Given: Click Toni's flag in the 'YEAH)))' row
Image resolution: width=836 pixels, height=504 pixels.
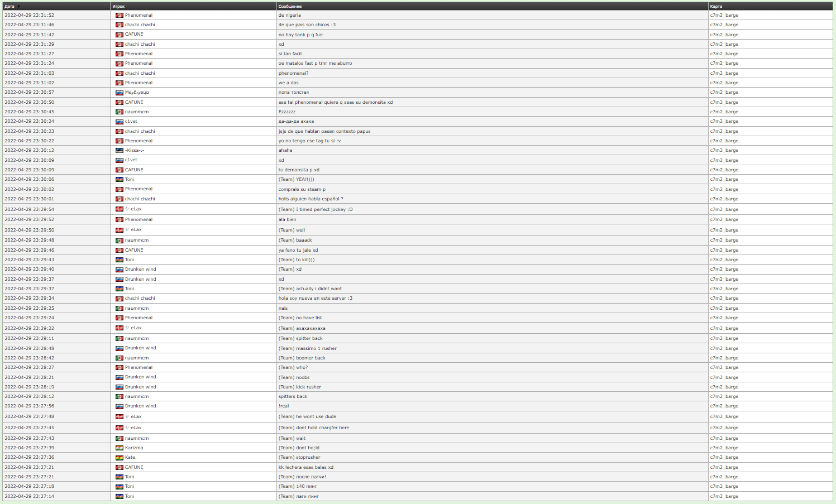Looking at the screenshot, I should (x=119, y=179).
